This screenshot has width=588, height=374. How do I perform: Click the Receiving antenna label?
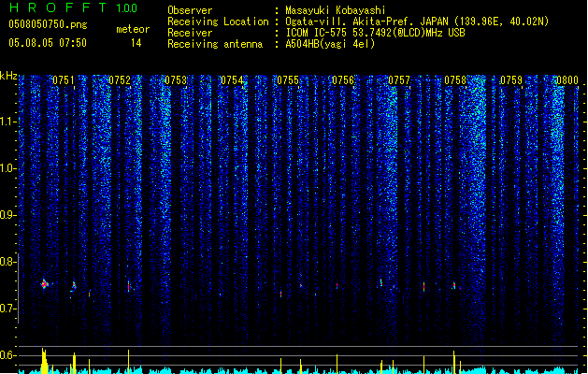pos(215,44)
